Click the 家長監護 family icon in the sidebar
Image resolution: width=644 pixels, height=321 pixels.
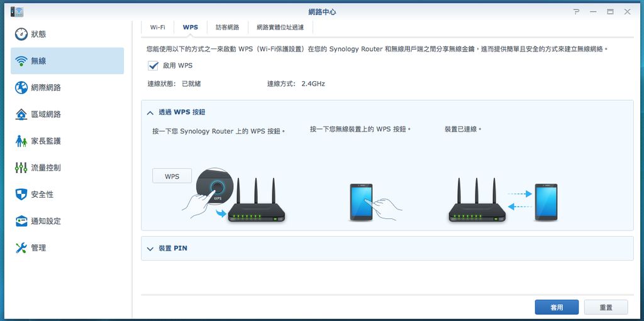click(x=21, y=141)
